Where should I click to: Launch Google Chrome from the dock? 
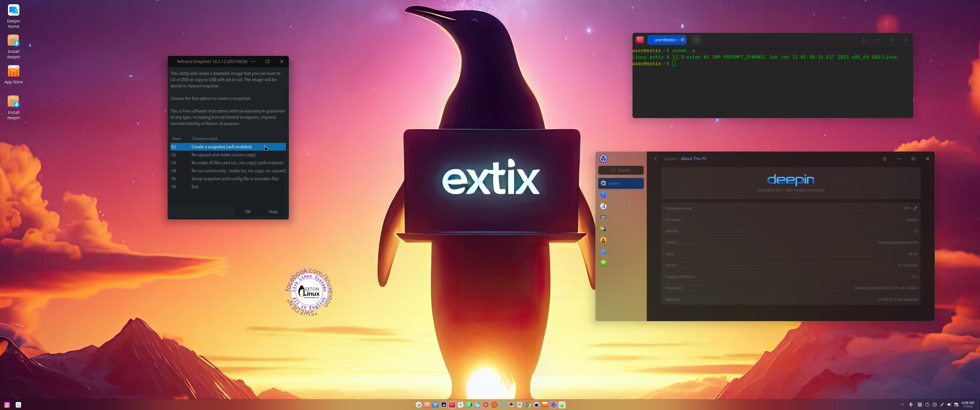[x=528, y=405]
